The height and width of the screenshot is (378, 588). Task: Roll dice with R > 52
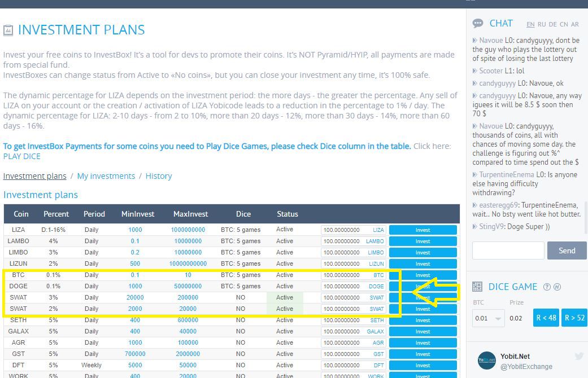[574, 318]
